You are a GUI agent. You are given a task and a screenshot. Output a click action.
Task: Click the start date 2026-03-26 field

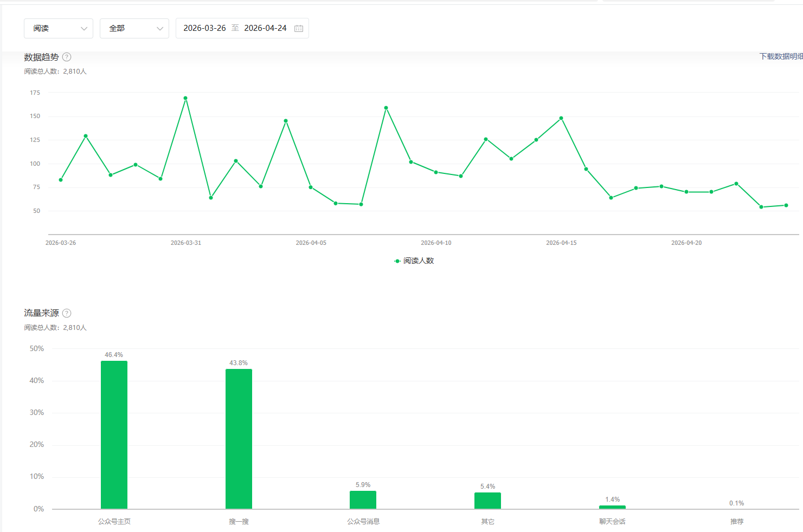pos(204,28)
